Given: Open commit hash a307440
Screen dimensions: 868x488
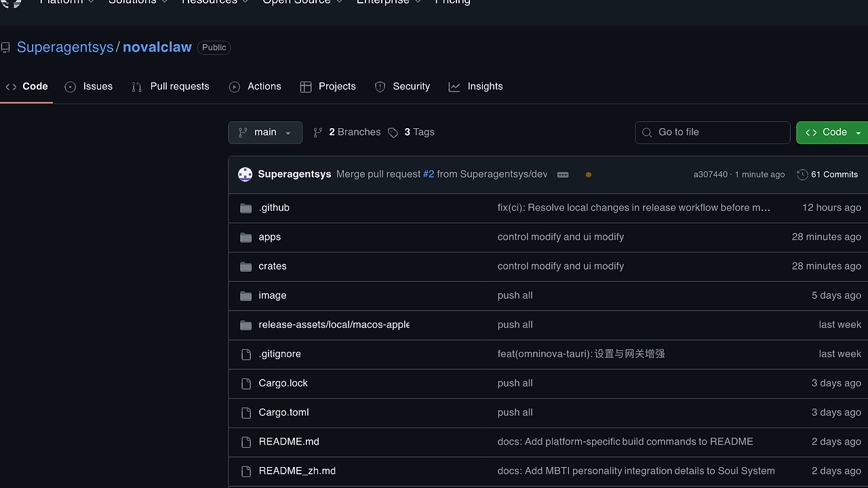Looking at the screenshot, I should 710,174.
